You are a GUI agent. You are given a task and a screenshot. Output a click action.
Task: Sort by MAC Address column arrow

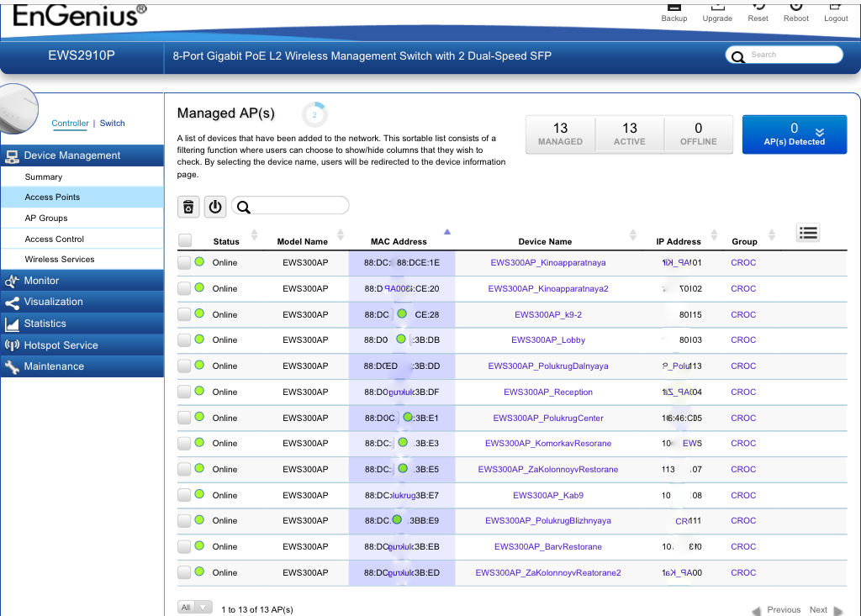(447, 232)
